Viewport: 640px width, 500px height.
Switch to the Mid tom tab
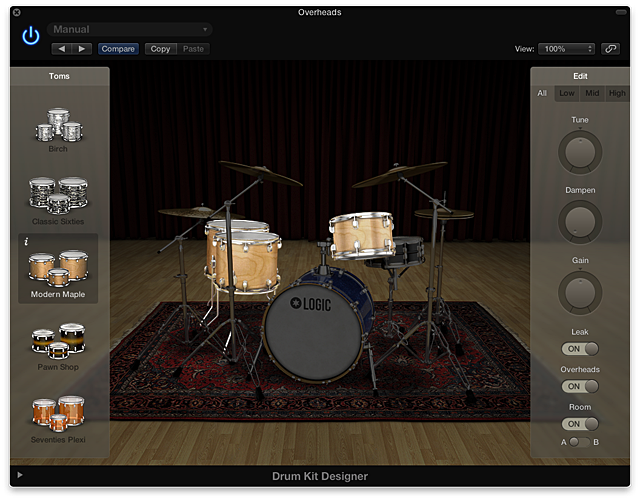click(592, 93)
